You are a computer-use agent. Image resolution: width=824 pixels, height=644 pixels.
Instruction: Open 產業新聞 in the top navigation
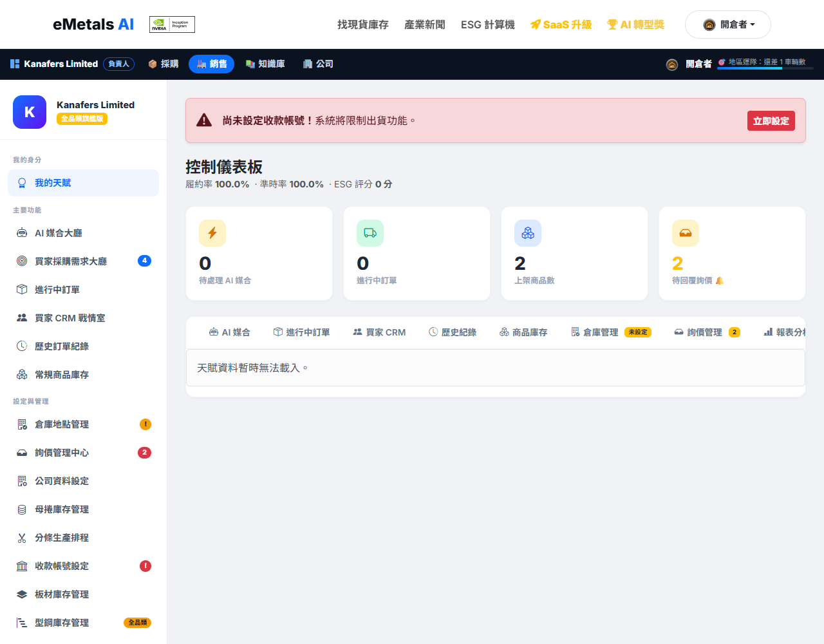click(425, 24)
